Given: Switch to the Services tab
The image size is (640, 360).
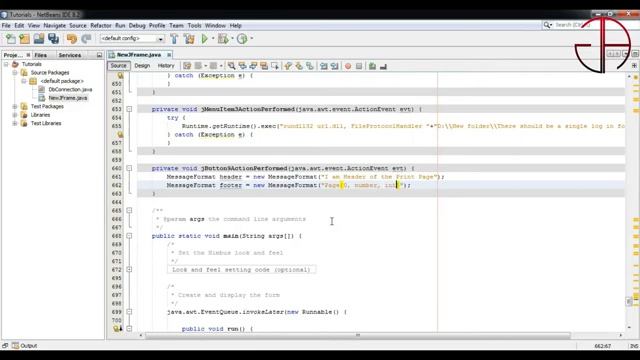Looking at the screenshot, I should tap(70, 55).
